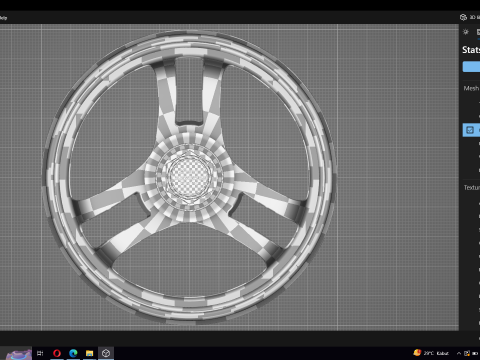Click the taskbar search box image

[19, 354]
